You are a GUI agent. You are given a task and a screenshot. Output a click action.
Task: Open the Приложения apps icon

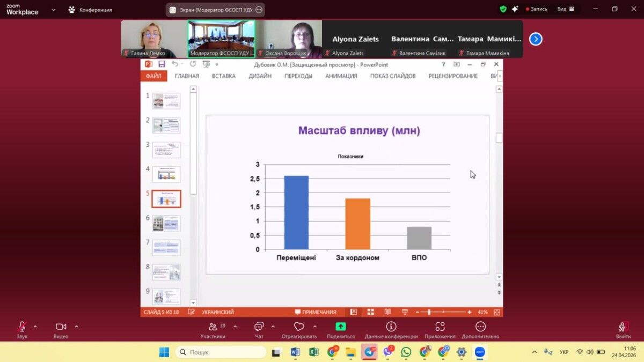point(440,327)
